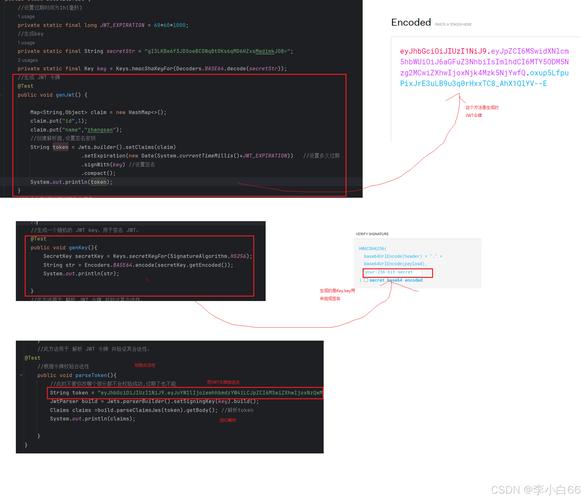Click the genJwt method name
This screenshot has height=500, width=582.
65,95
